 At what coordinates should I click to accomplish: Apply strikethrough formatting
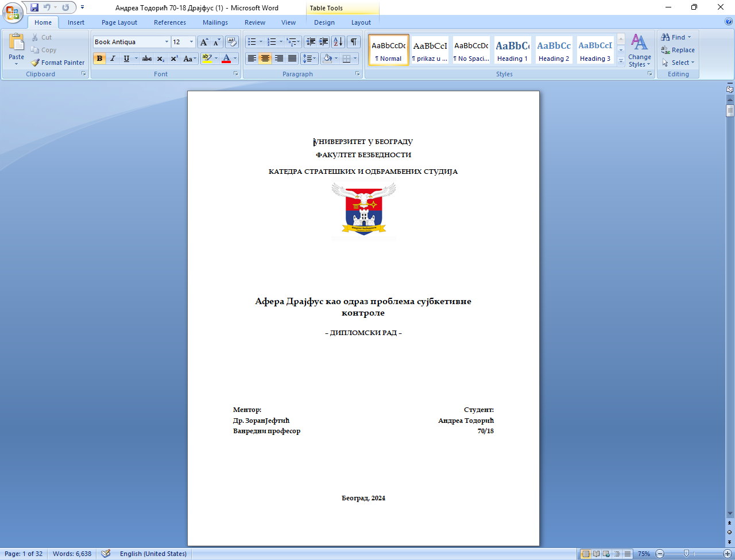pos(147,59)
